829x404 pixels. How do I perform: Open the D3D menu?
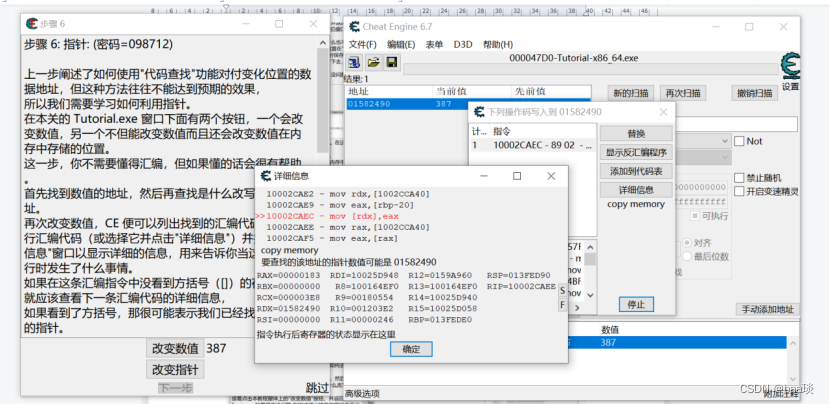[463, 44]
